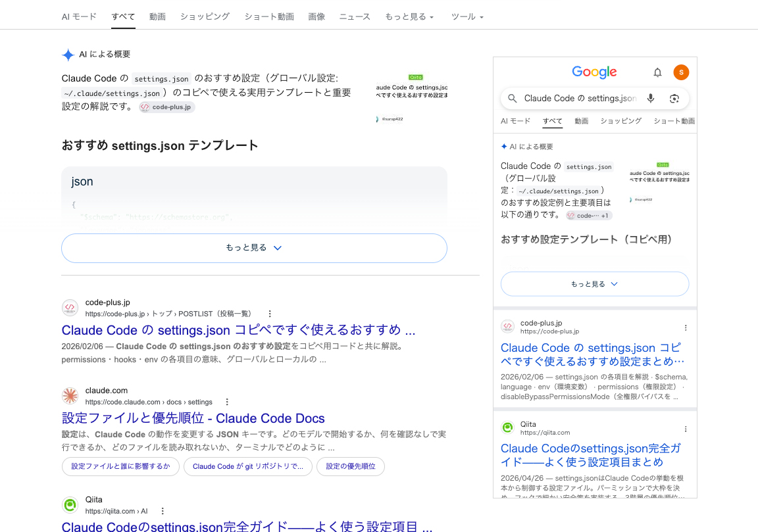Open the Qiita thumbnail in mobile AI overview
The image size is (758, 532).
[x=659, y=183]
